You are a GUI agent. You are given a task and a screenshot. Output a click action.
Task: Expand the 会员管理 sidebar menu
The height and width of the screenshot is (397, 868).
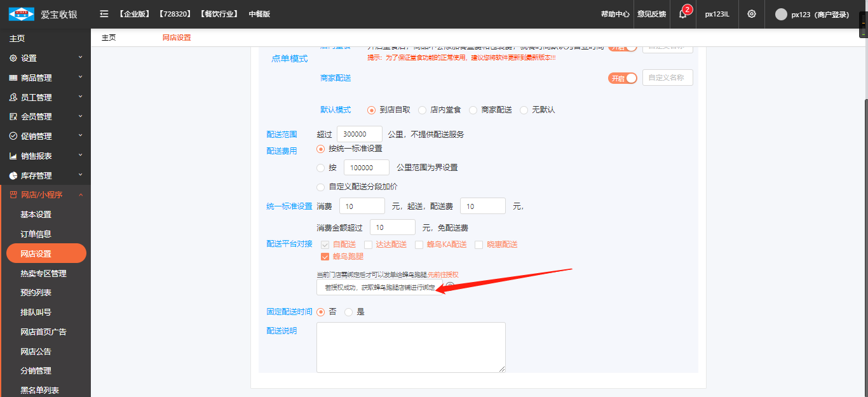click(x=44, y=117)
